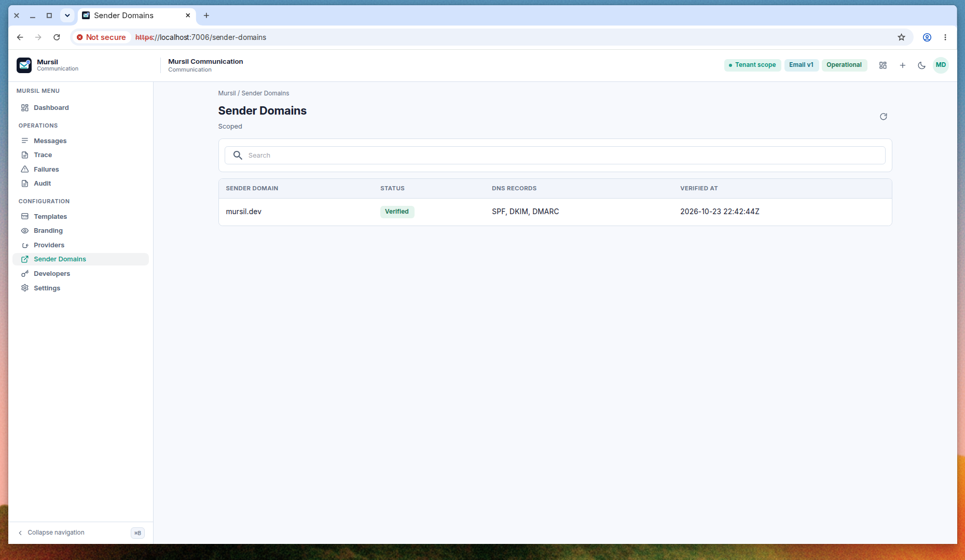
Task: Go back in browser history
Action: (20, 37)
